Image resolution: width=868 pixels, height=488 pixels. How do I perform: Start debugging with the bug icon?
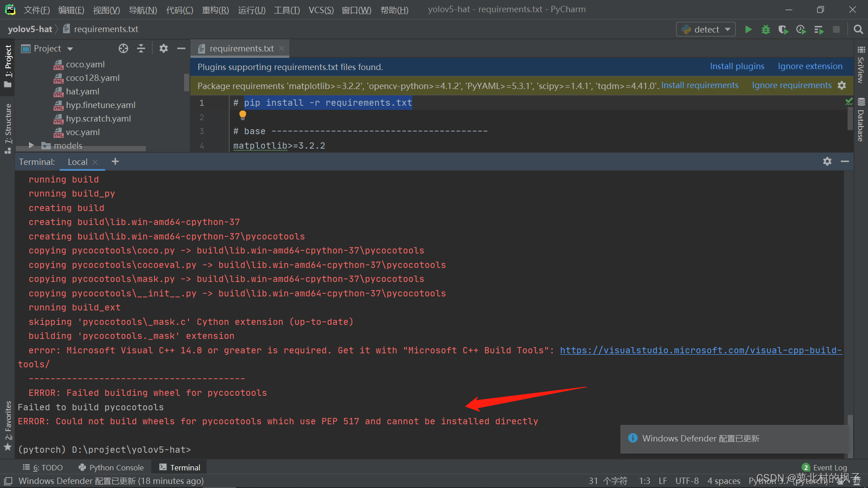[765, 29]
